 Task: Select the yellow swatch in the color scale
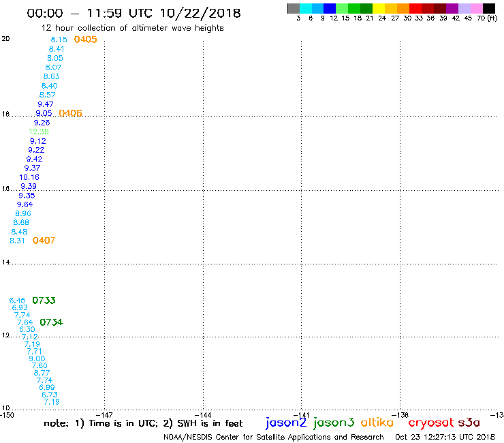click(379, 8)
